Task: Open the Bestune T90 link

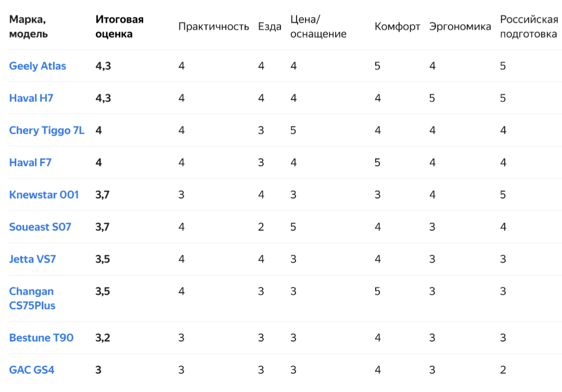Action: (41, 338)
